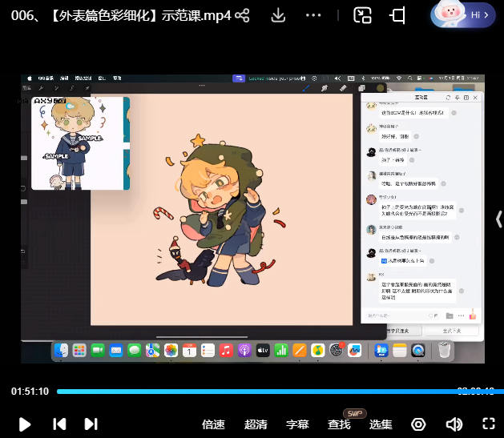Enable picture-in-picture mini window mode

click(x=363, y=15)
